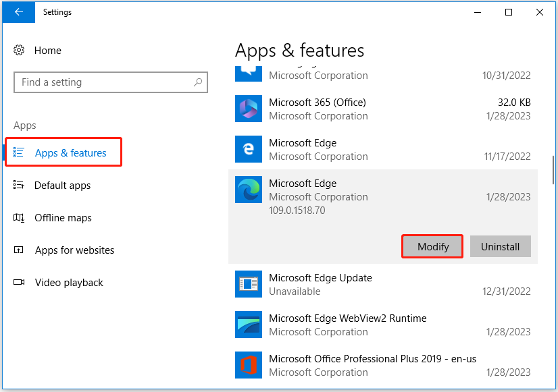
Task: Open the Home settings page
Action: pyautogui.click(x=48, y=51)
